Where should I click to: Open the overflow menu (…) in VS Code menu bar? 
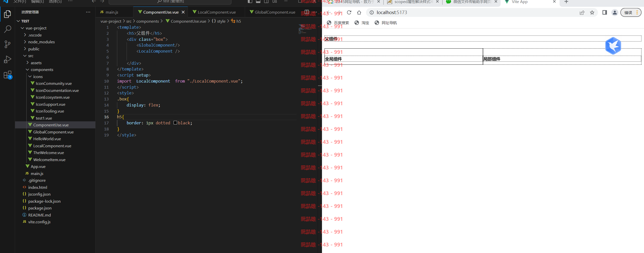click(x=70, y=2)
